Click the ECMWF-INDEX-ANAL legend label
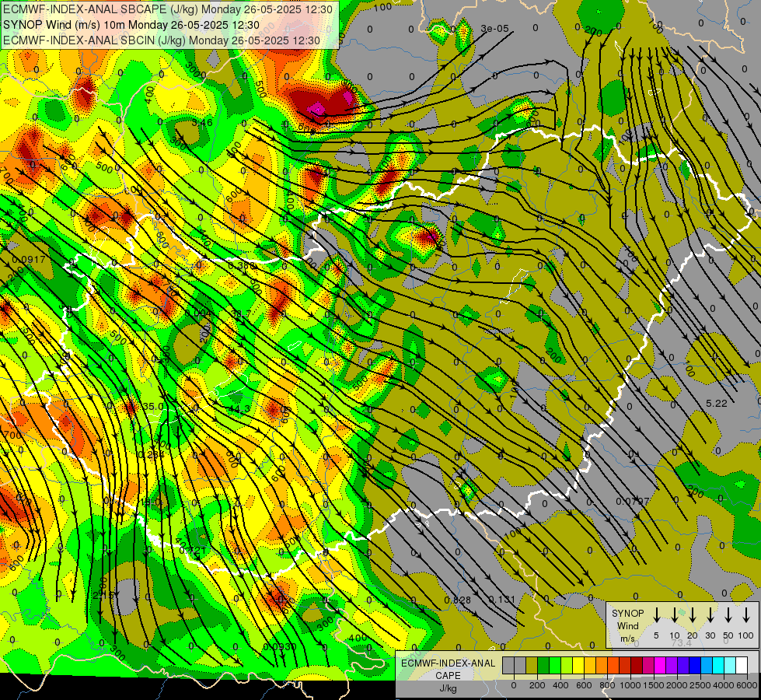Image resolution: width=761 pixels, height=700 pixels. pos(449,663)
